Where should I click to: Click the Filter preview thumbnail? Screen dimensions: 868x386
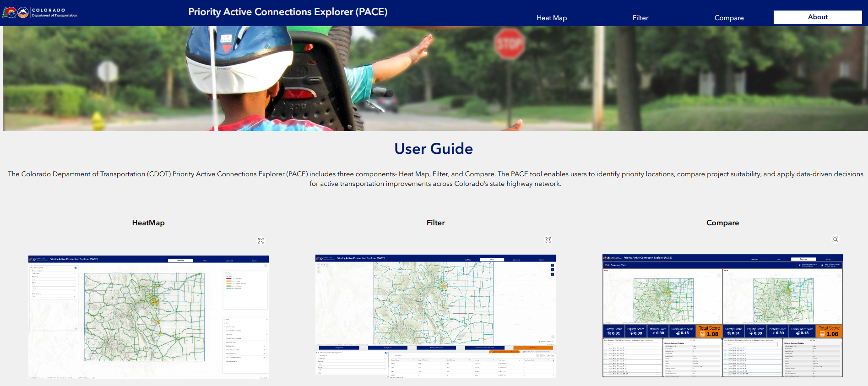(x=435, y=316)
